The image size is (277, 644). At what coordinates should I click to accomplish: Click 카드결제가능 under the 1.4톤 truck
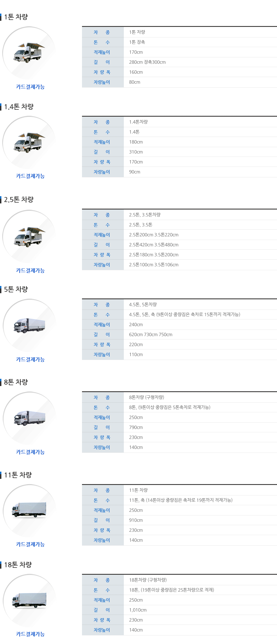(x=30, y=176)
